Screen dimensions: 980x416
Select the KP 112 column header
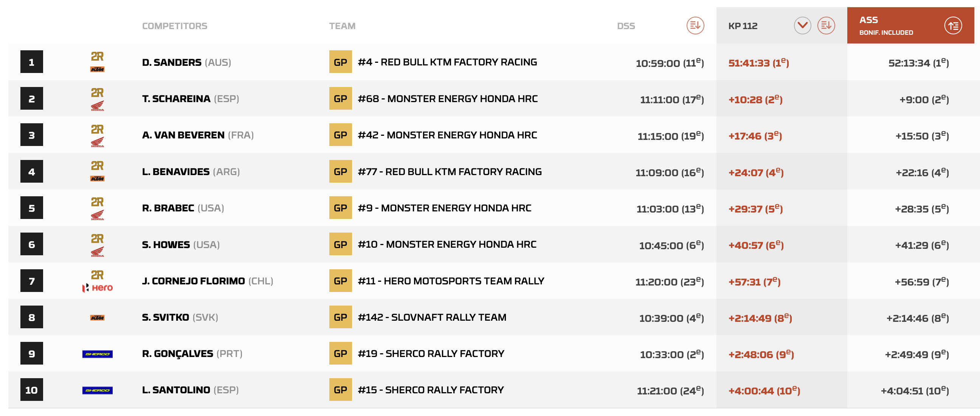(742, 26)
